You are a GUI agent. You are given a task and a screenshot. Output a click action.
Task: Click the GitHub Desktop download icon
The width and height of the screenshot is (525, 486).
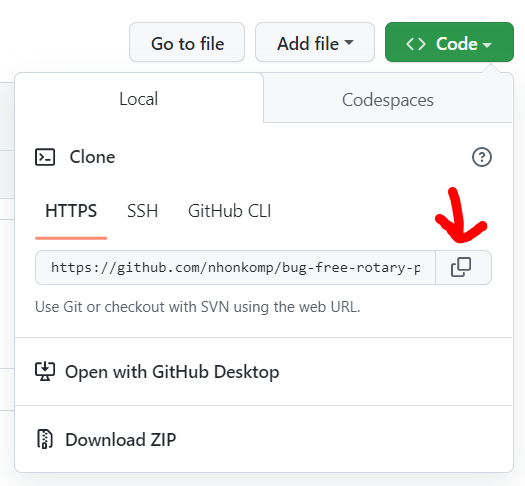pos(45,372)
